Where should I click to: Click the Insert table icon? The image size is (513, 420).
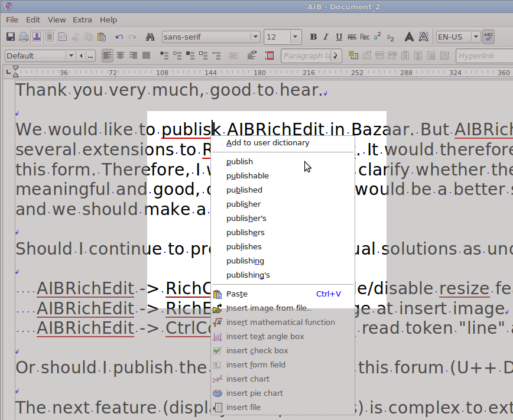(x=354, y=56)
